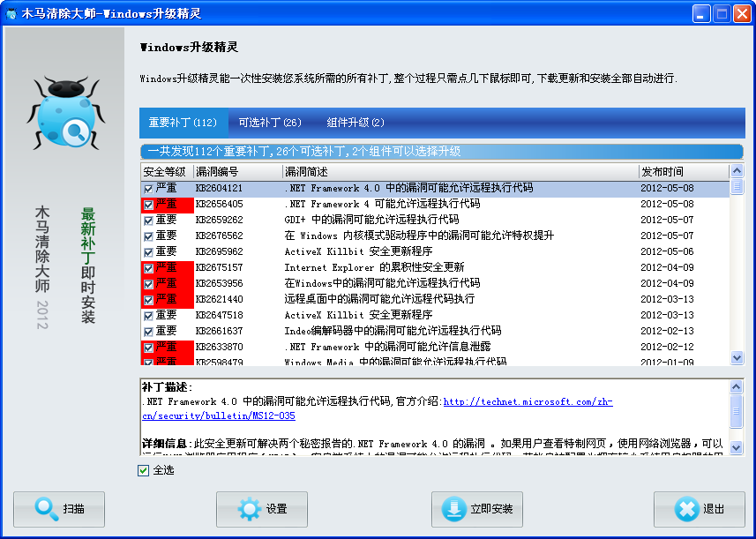Sort by the 漏洞编号 column header
The height and width of the screenshot is (539, 756).
237,172
